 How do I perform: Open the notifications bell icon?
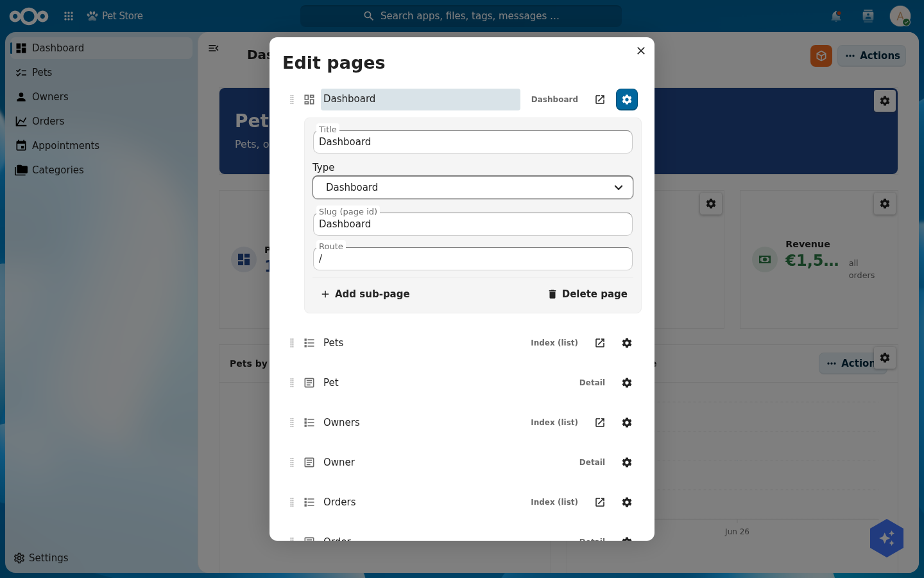[836, 16]
